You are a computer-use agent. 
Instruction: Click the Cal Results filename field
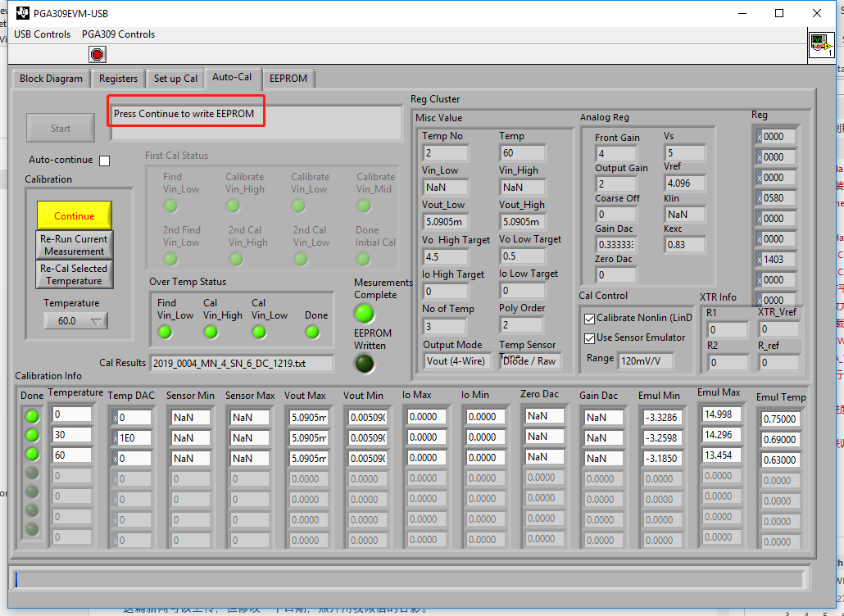(x=242, y=363)
